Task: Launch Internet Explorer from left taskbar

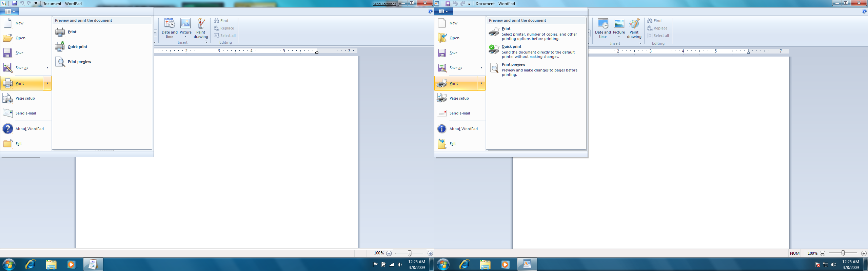Action: click(x=30, y=264)
